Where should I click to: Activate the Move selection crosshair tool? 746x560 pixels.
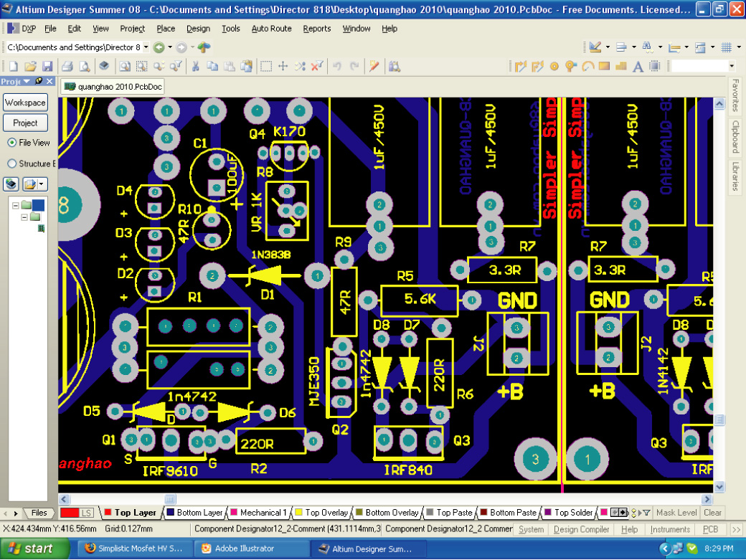(283, 67)
